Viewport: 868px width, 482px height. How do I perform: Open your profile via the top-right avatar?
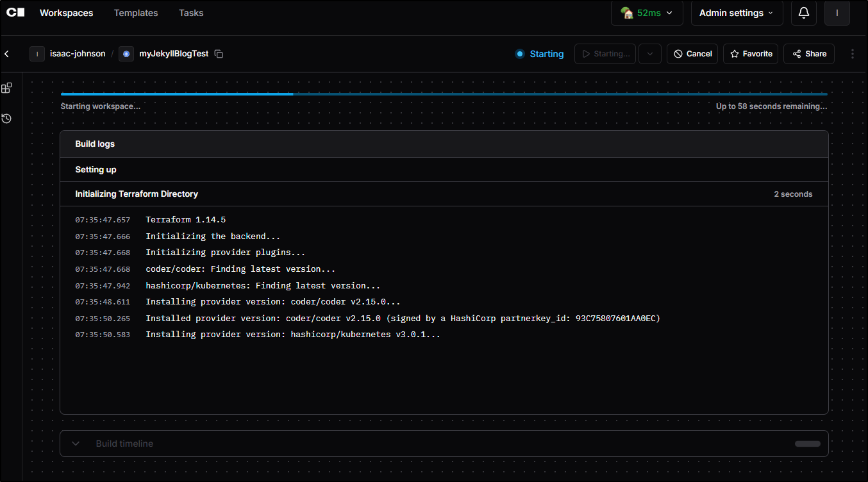(x=837, y=13)
